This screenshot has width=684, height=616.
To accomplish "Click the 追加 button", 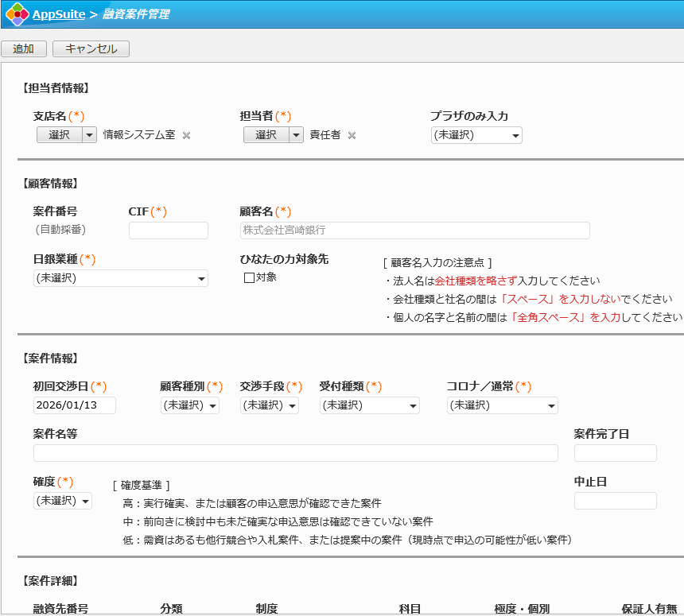I will pos(24,48).
